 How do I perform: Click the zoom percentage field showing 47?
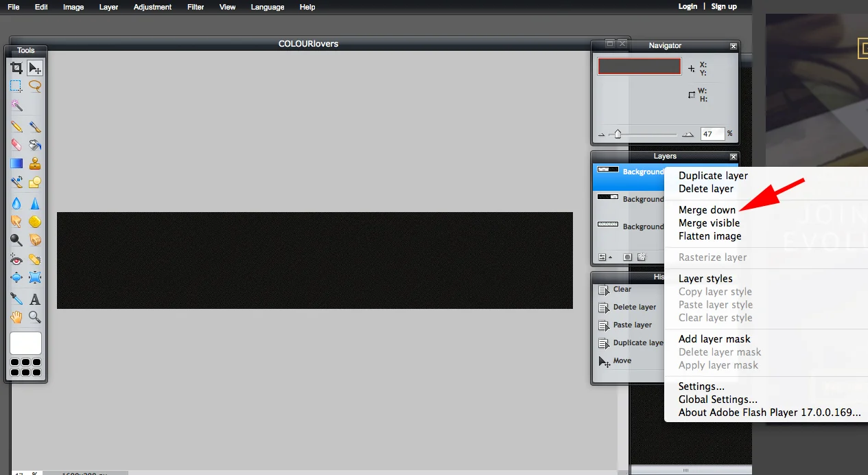point(712,135)
